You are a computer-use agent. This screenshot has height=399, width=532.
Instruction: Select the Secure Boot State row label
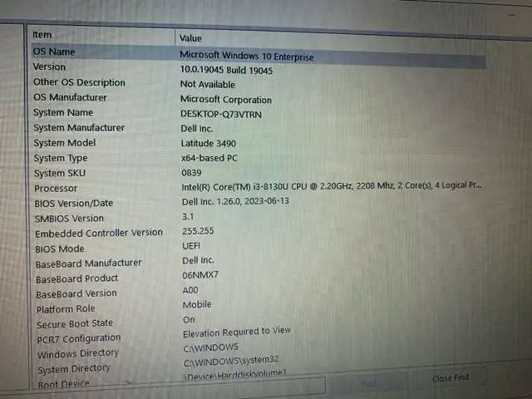coord(75,324)
